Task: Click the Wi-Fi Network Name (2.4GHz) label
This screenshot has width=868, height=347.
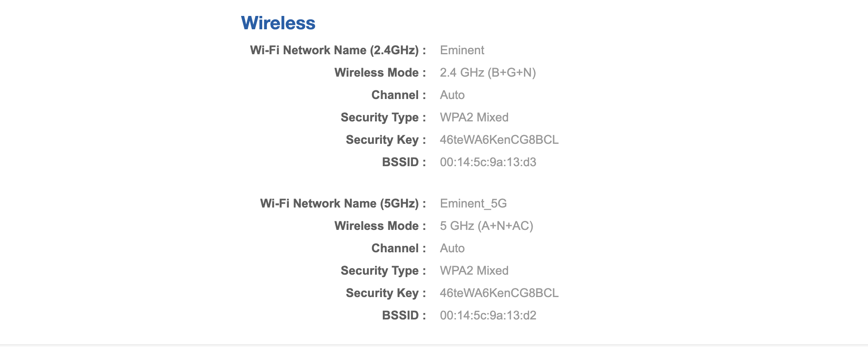Action: click(338, 50)
